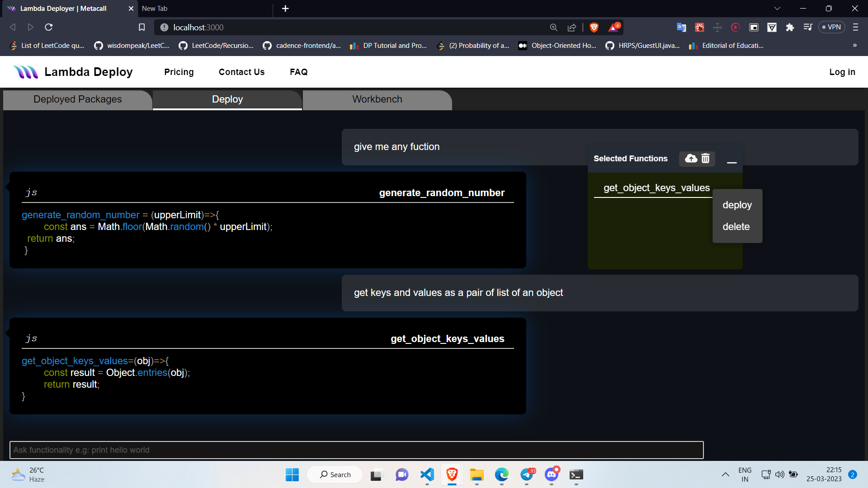Click the Contact Us navigation link
The image size is (868, 488).
pos(241,71)
